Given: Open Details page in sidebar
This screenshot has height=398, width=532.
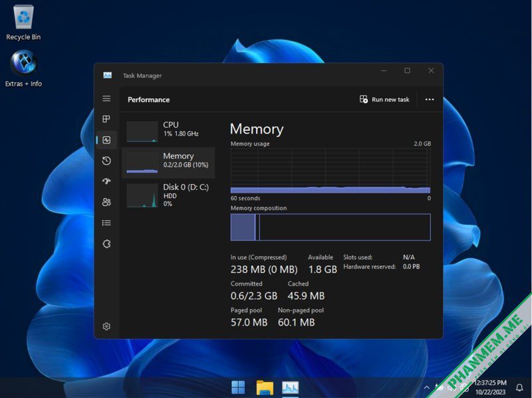Looking at the screenshot, I should pyautogui.click(x=106, y=223).
